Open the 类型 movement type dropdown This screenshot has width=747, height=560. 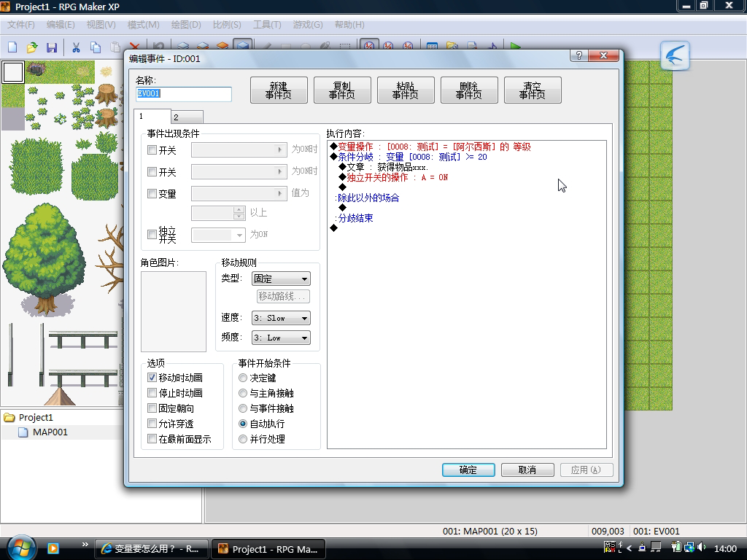[x=281, y=279]
